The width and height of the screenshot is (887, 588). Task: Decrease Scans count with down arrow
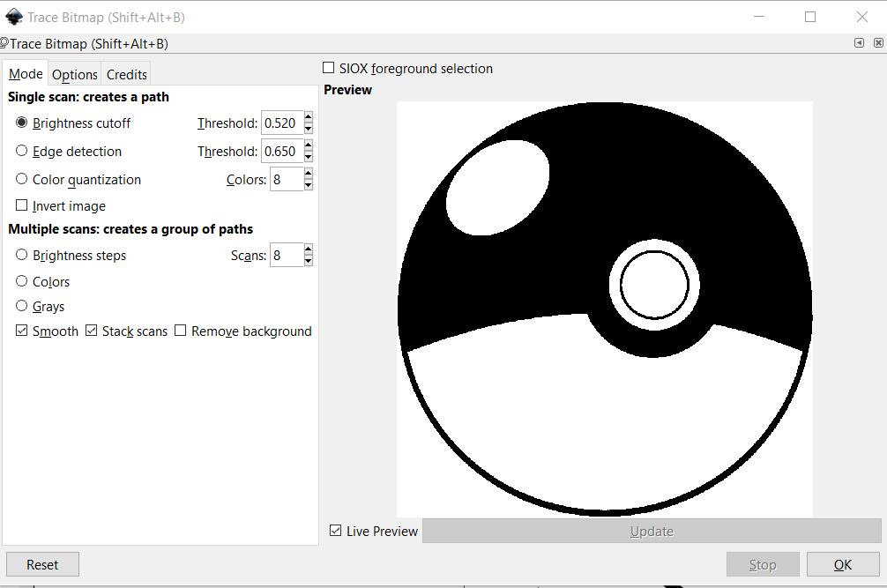click(x=309, y=261)
